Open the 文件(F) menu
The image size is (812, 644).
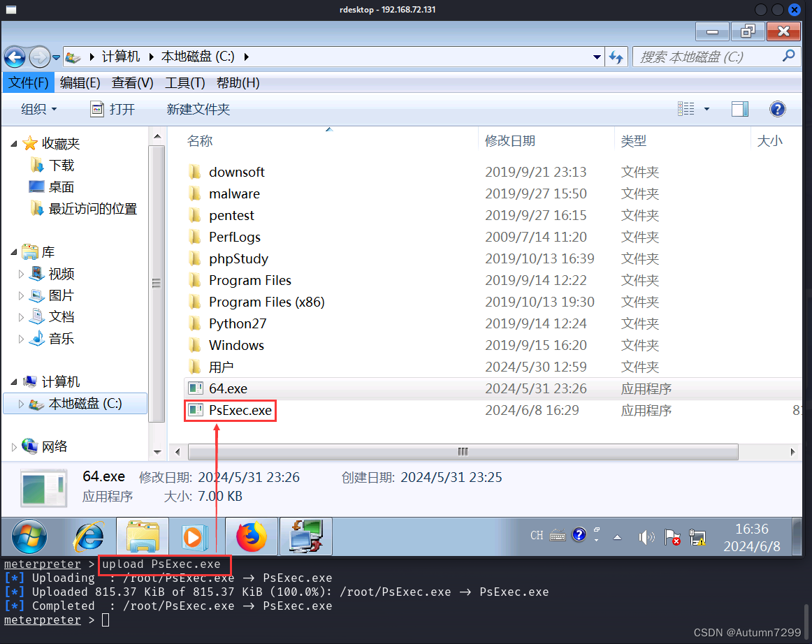click(x=29, y=83)
